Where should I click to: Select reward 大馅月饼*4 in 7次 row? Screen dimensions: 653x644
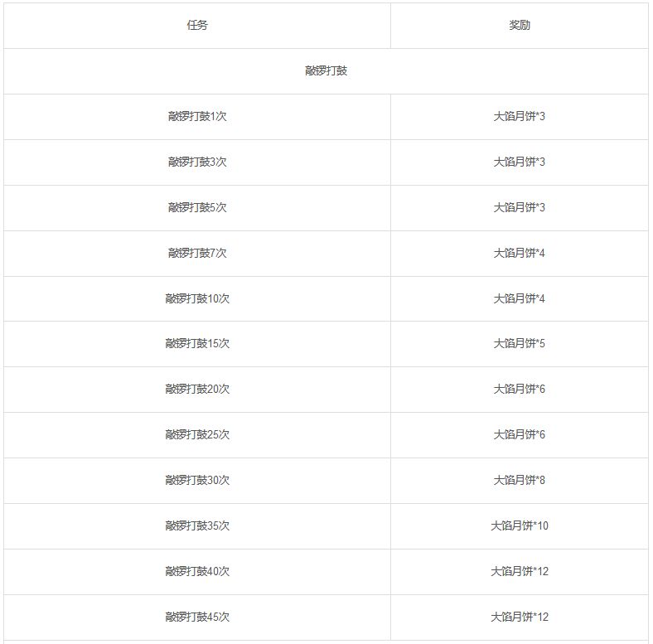pos(520,253)
